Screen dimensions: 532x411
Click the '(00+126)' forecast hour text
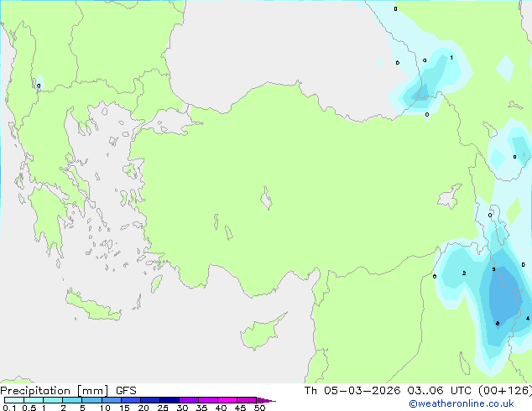point(505,391)
